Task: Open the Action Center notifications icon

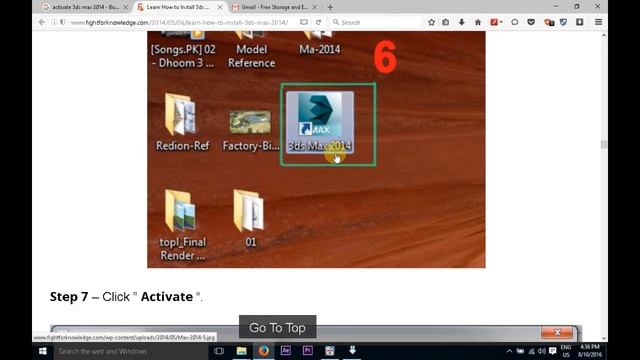Action: (553, 351)
